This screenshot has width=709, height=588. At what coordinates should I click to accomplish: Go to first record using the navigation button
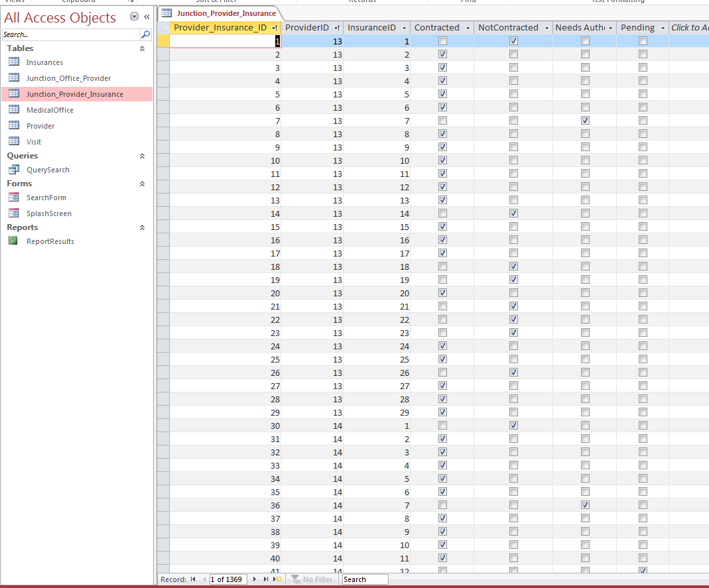(x=193, y=579)
